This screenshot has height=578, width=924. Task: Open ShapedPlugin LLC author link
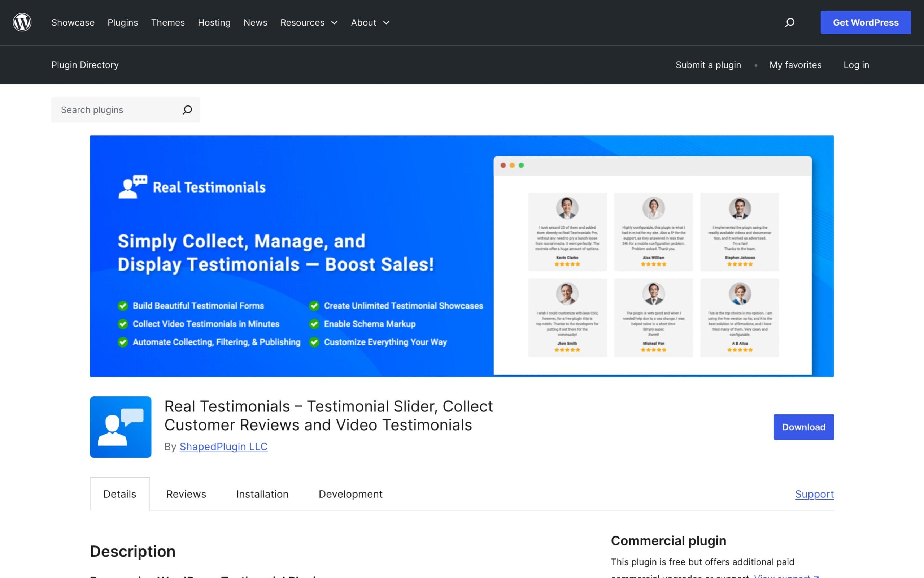pyautogui.click(x=223, y=447)
